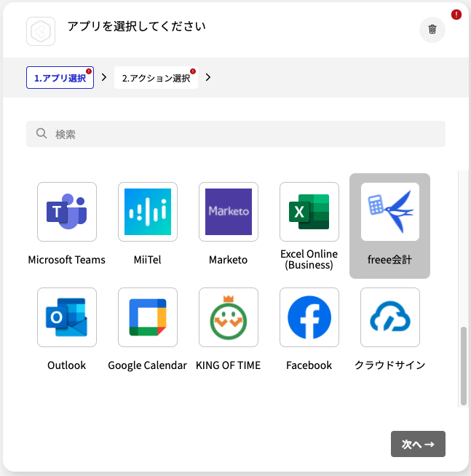The height and width of the screenshot is (476, 471).
Task: Click the red error alert badge at top right
Action: click(456, 15)
